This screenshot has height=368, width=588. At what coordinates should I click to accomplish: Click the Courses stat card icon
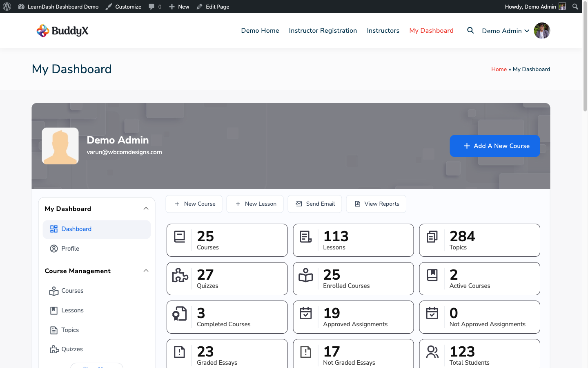[179, 236]
